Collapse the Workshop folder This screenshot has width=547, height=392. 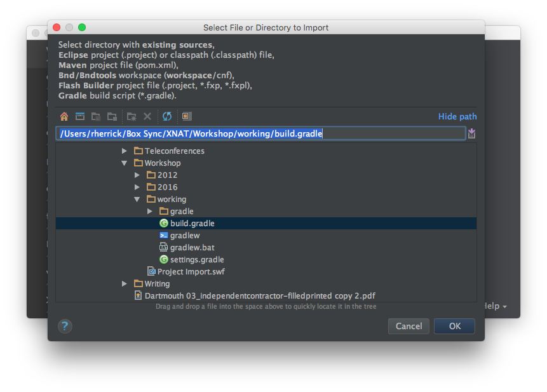click(x=125, y=163)
